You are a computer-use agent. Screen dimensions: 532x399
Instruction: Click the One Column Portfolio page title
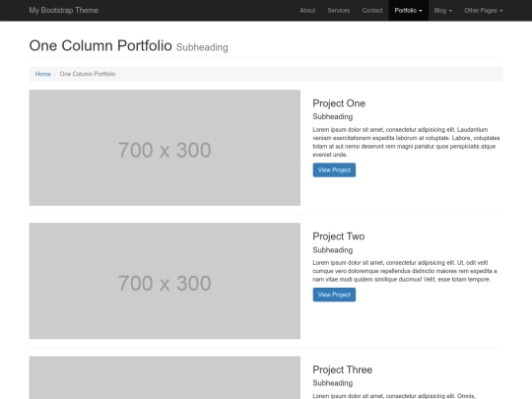click(x=100, y=45)
